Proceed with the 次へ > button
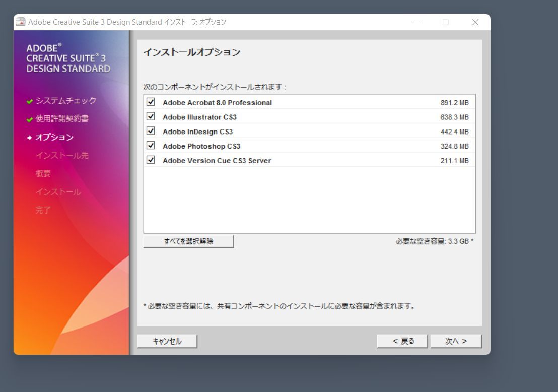The height and width of the screenshot is (392, 558). [456, 341]
